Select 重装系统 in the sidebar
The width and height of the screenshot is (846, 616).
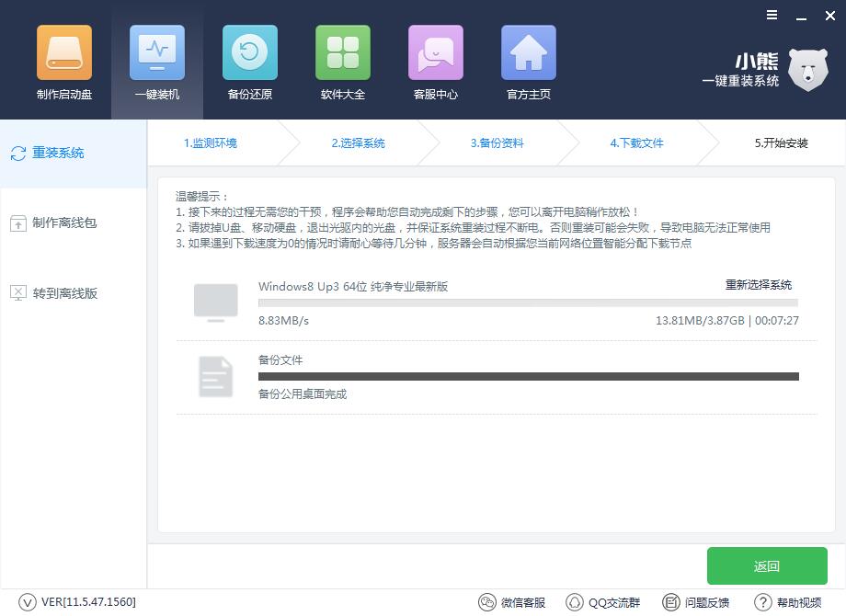[53, 153]
